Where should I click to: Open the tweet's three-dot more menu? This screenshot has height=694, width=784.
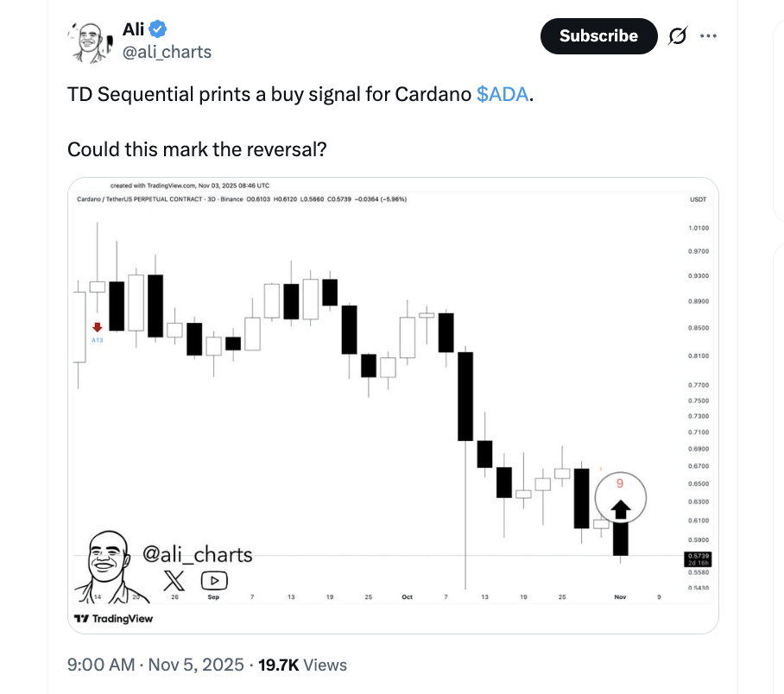pyautogui.click(x=708, y=36)
